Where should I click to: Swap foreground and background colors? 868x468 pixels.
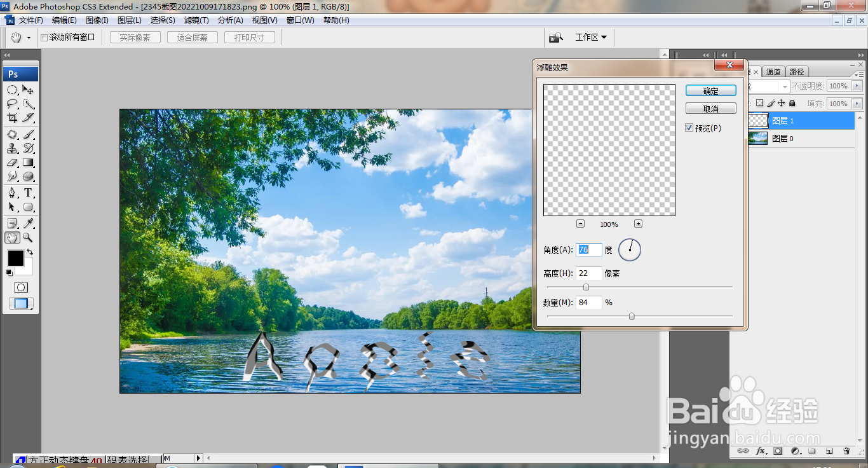tap(29, 252)
